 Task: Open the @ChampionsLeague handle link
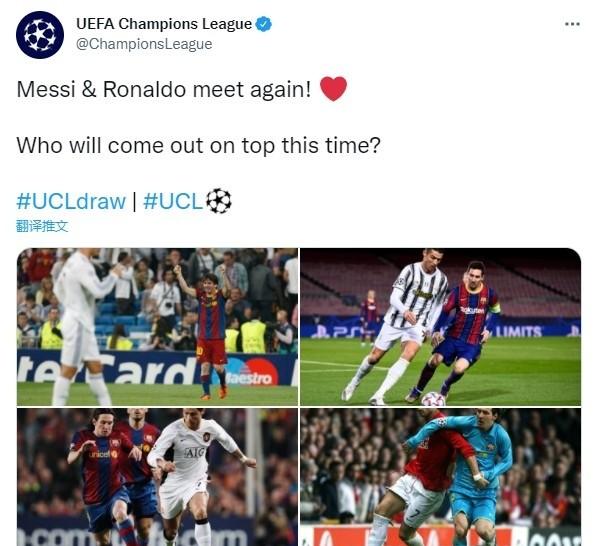[144, 44]
